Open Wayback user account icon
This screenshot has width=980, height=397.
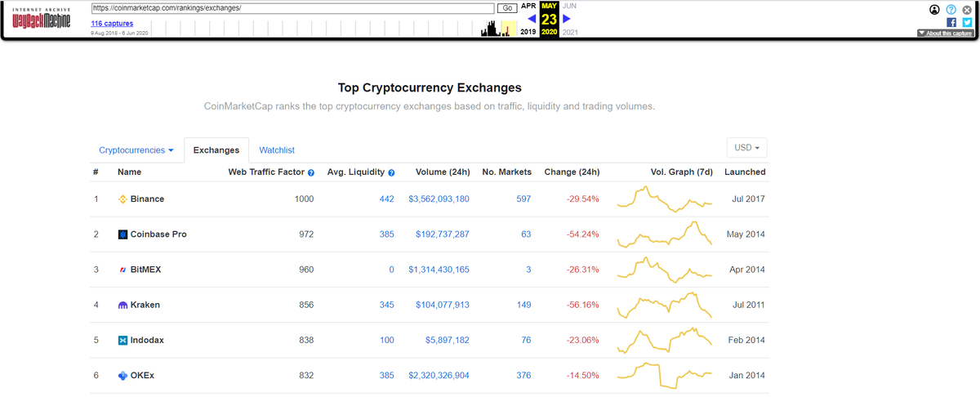tap(935, 10)
